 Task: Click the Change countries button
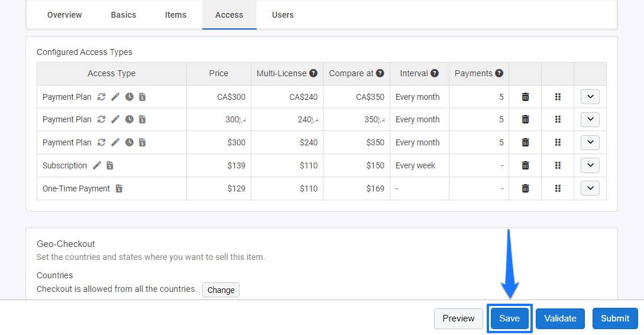(x=221, y=290)
